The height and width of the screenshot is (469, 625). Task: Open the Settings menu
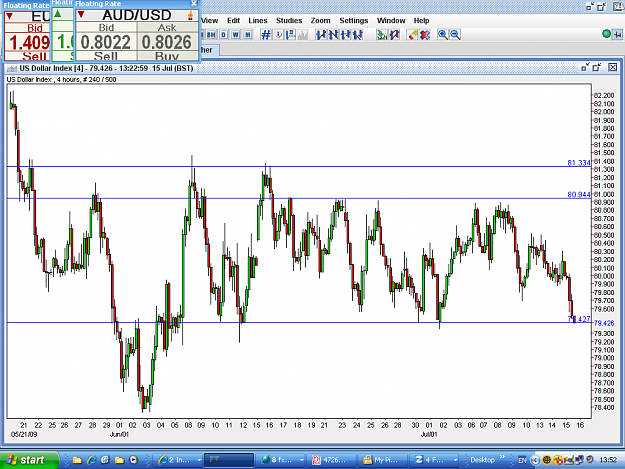[x=354, y=21]
